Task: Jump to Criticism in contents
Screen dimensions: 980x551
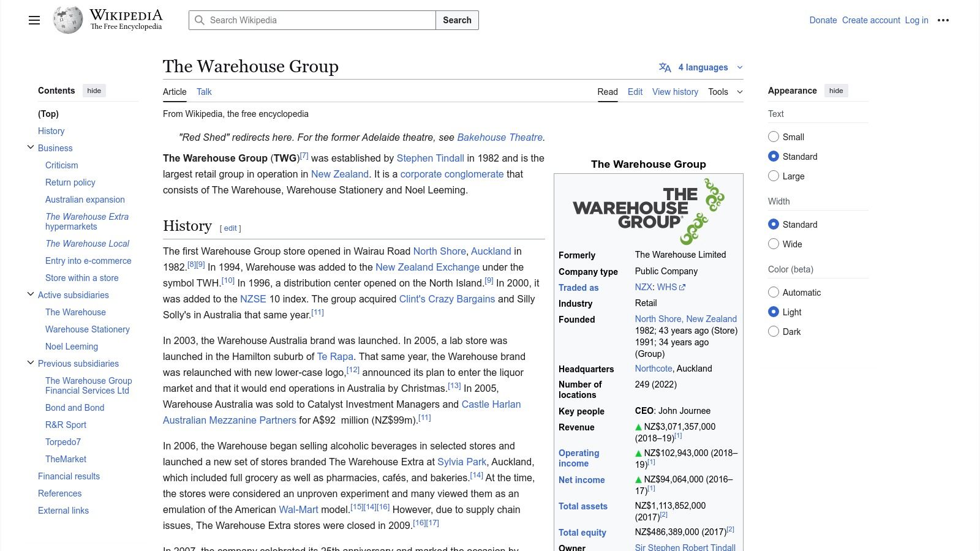Action: coord(62,165)
